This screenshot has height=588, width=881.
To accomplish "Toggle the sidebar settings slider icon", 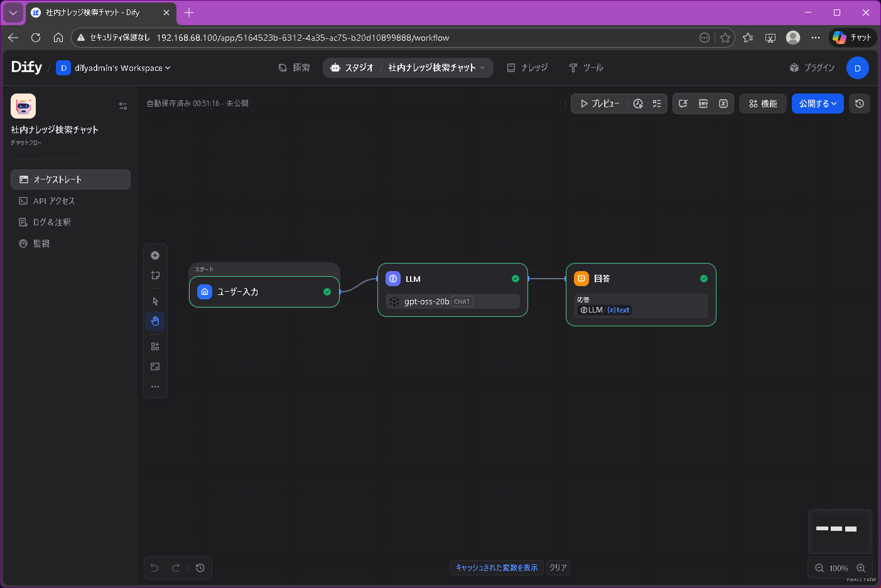I will tap(123, 106).
